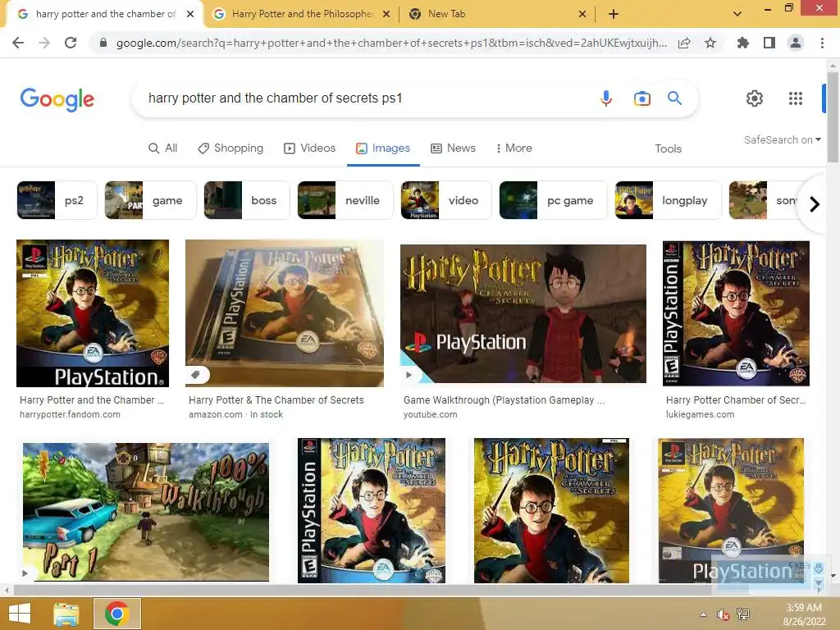Open the Chrome profile avatar
840x630 pixels.
coord(796,43)
